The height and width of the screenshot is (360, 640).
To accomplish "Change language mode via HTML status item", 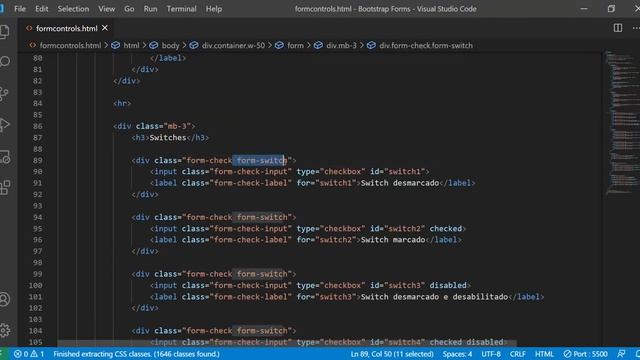I will coord(544,354).
